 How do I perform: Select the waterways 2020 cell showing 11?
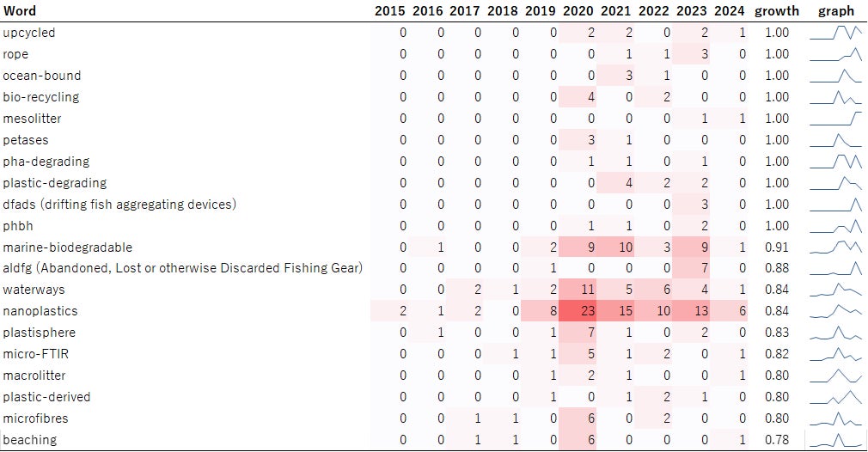[578, 290]
